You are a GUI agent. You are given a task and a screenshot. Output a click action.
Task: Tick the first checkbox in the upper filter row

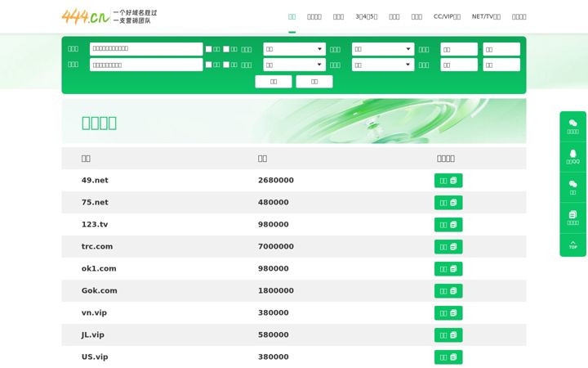pyautogui.click(x=208, y=49)
